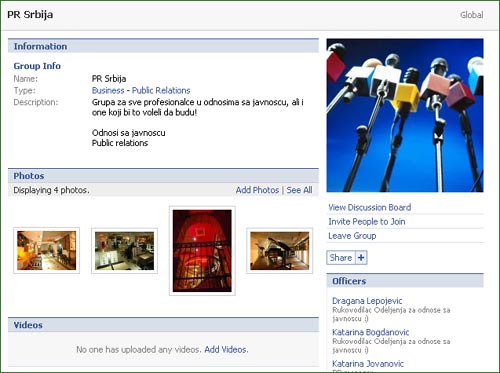This screenshot has height=373, width=500.
Task: Open officer Dragana Lepojevic's profile
Action: tap(367, 301)
